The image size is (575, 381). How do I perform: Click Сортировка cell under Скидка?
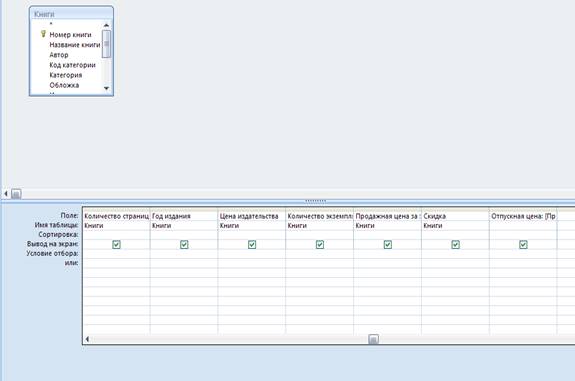(455, 235)
